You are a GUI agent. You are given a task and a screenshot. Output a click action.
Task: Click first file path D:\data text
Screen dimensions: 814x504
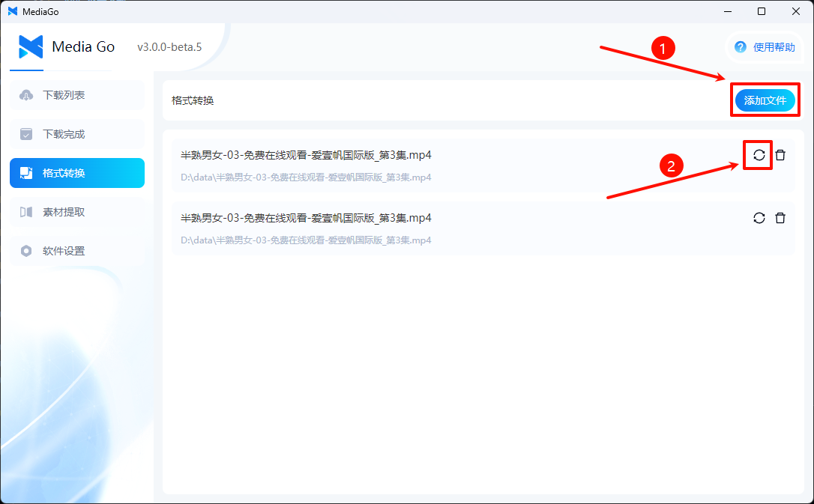coord(306,177)
